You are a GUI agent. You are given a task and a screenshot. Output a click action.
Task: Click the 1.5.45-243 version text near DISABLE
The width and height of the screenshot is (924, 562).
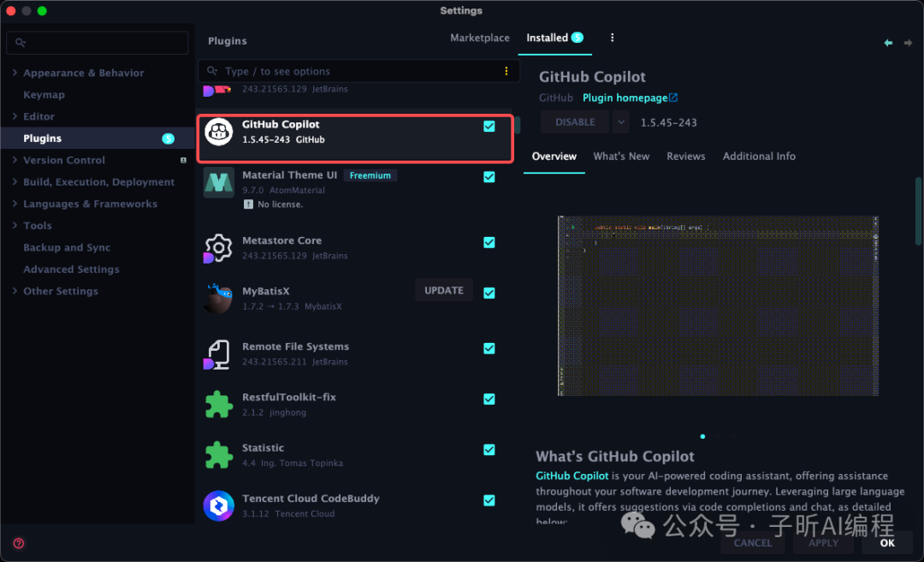click(x=668, y=122)
